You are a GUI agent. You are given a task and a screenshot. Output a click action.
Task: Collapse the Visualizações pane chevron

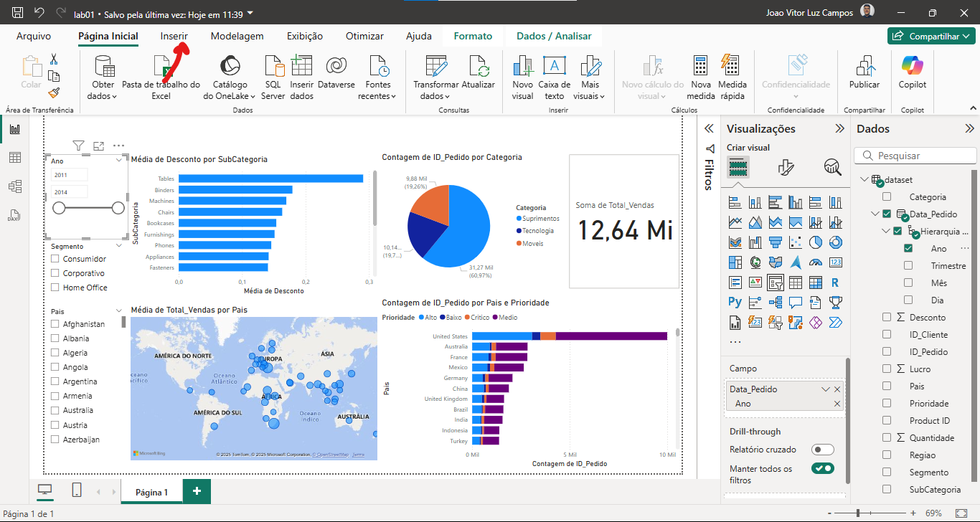tap(839, 129)
